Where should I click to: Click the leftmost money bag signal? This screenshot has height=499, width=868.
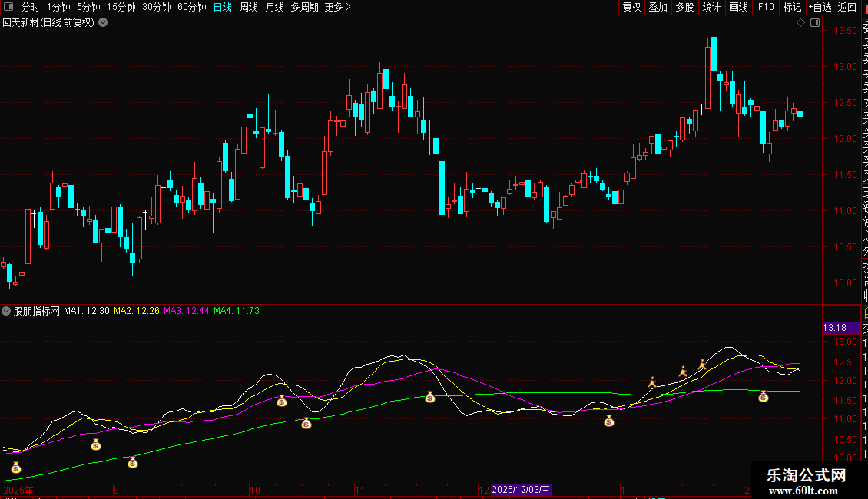point(16,468)
